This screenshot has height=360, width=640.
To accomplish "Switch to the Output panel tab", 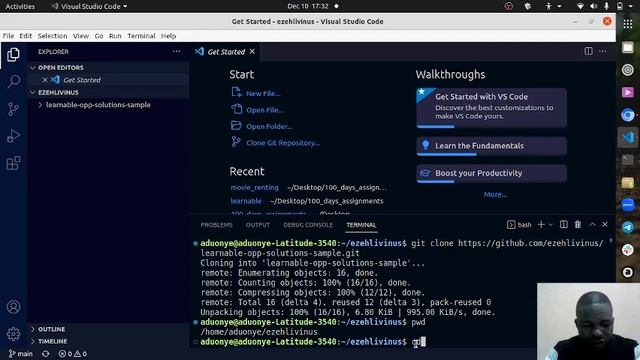I will point(258,225).
